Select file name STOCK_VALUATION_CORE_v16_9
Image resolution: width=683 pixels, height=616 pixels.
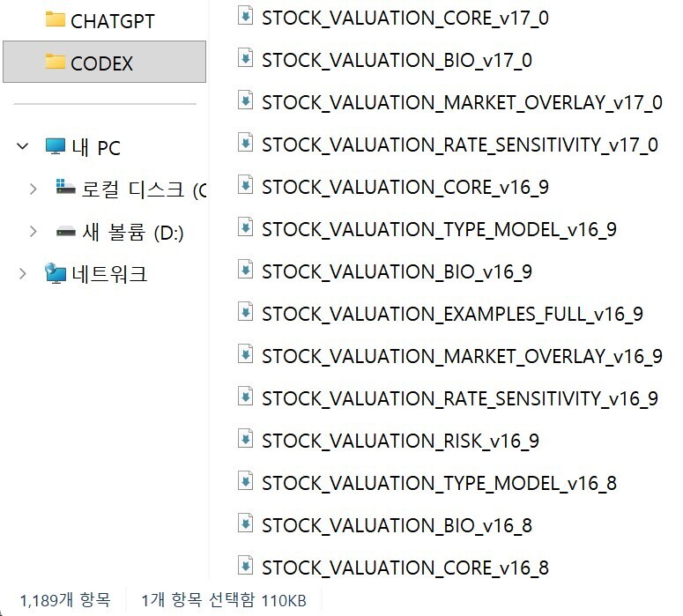tap(405, 188)
